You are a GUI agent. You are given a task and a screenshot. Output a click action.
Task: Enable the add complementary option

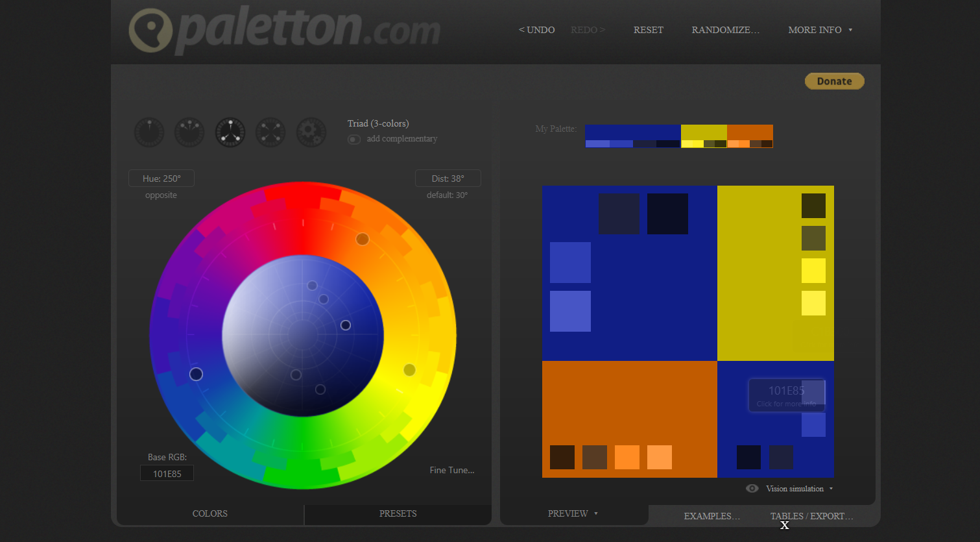click(x=353, y=139)
